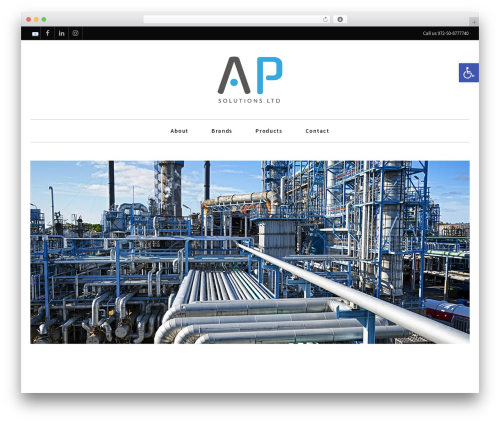This screenshot has height=423, width=500.
Task: Open the Instagram social link
Action: click(76, 33)
